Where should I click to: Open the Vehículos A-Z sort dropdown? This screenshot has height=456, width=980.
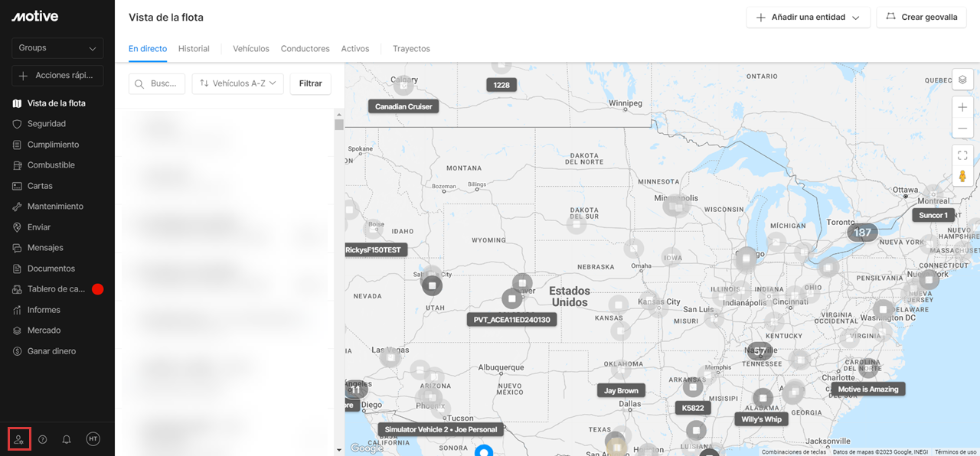pyautogui.click(x=237, y=83)
